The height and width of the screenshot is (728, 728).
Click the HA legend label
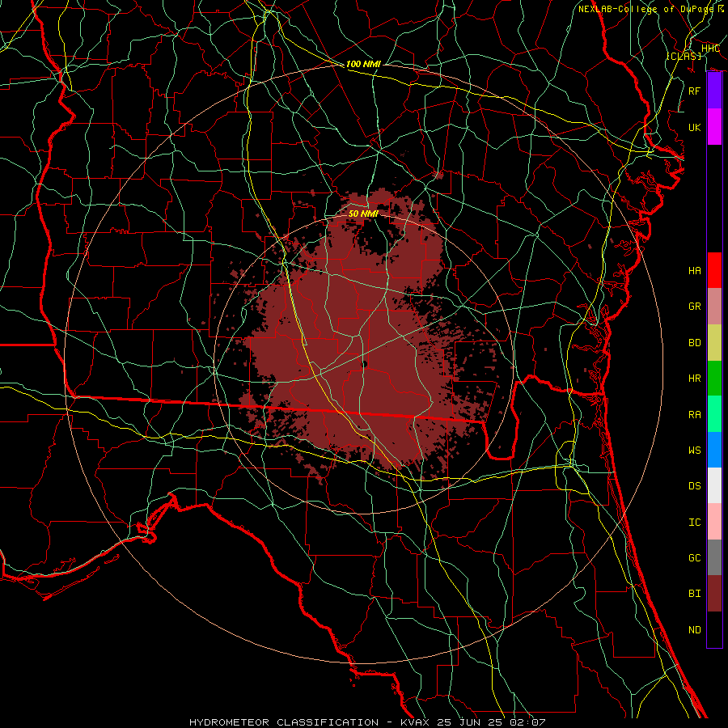695,271
